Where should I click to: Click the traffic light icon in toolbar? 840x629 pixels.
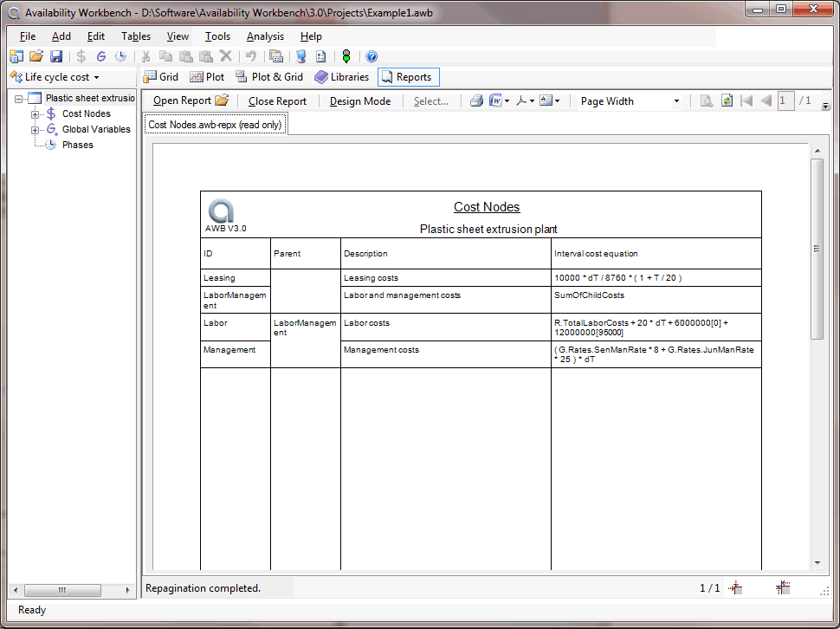[346, 56]
